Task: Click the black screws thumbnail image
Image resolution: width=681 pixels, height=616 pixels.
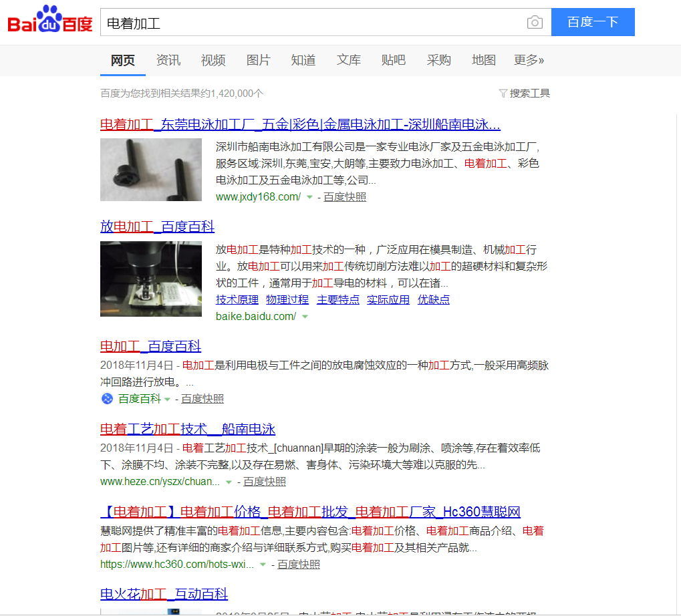Action: (x=151, y=170)
